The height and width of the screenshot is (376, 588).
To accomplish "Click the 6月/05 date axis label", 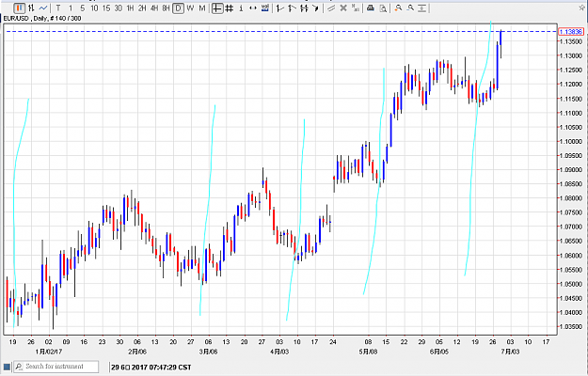I will pos(439,352).
